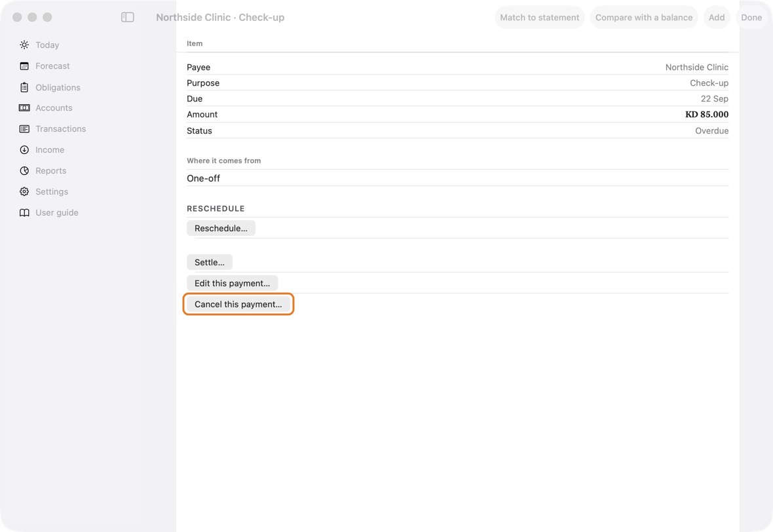The width and height of the screenshot is (773, 532).
Task: Click the 22 Sep due date
Action: 714,99
